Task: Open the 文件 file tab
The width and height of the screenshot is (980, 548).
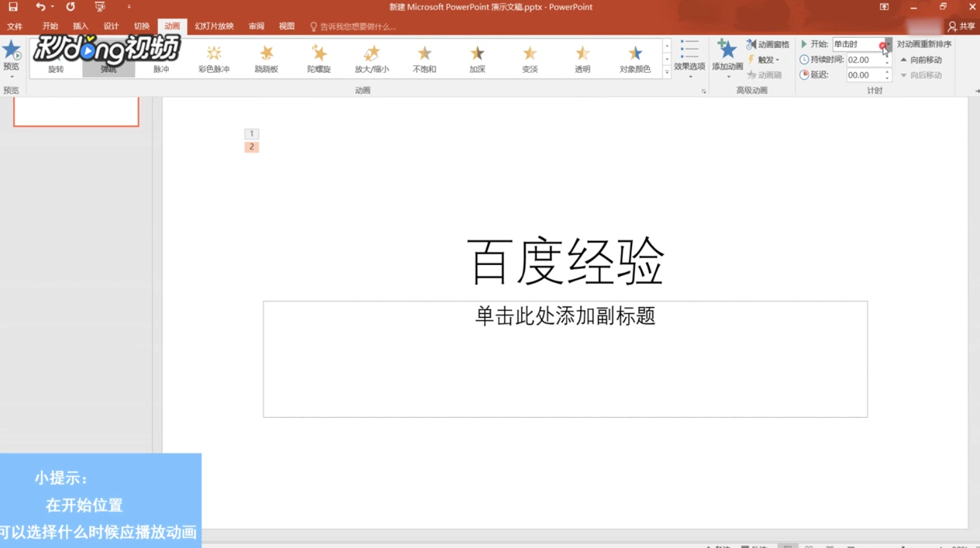Action: tap(15, 26)
